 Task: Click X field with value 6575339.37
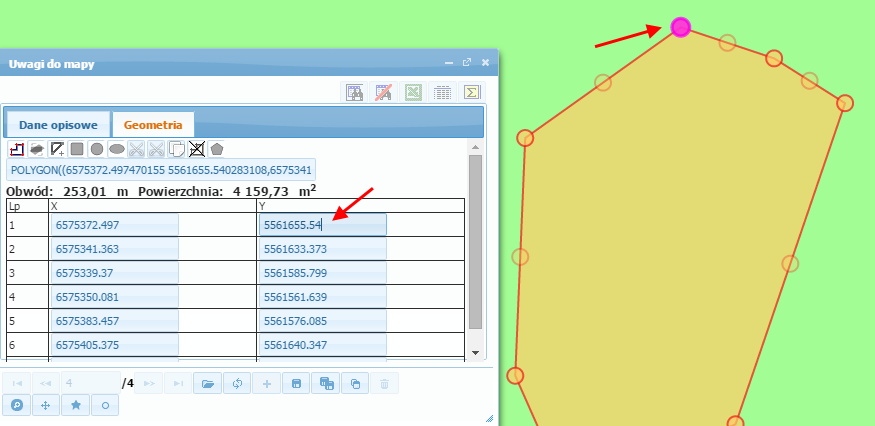114,273
